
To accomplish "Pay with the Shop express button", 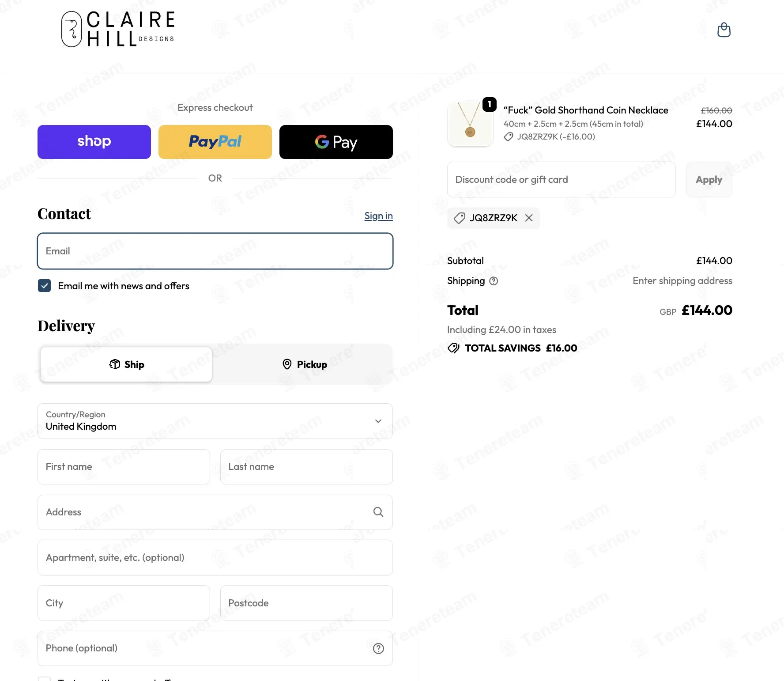I will click(94, 142).
